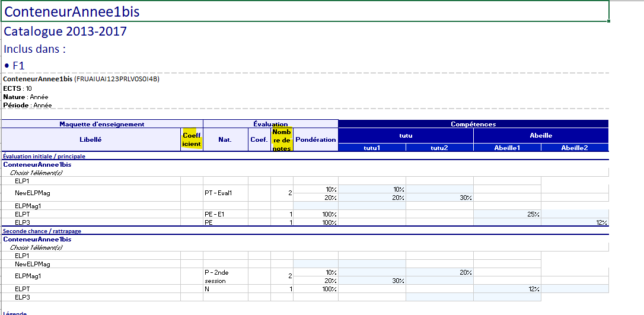Screen dimensions: 644x315
Task: Open the 'Évaluation initiale / principale' section link
Action: 44,156
